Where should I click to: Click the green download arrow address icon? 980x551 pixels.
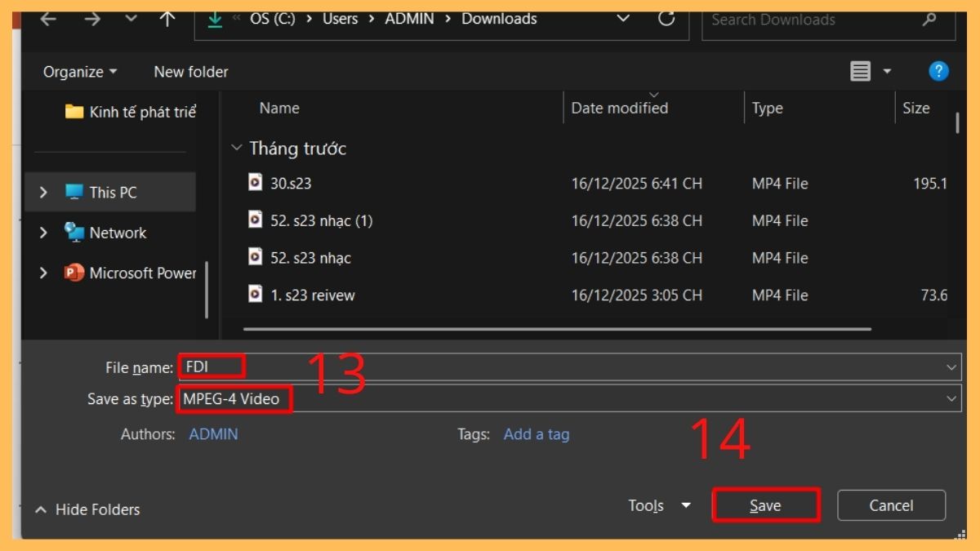click(x=215, y=19)
